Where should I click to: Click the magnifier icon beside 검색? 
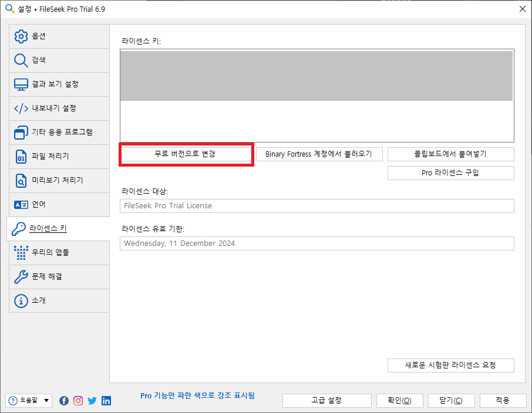coord(21,60)
